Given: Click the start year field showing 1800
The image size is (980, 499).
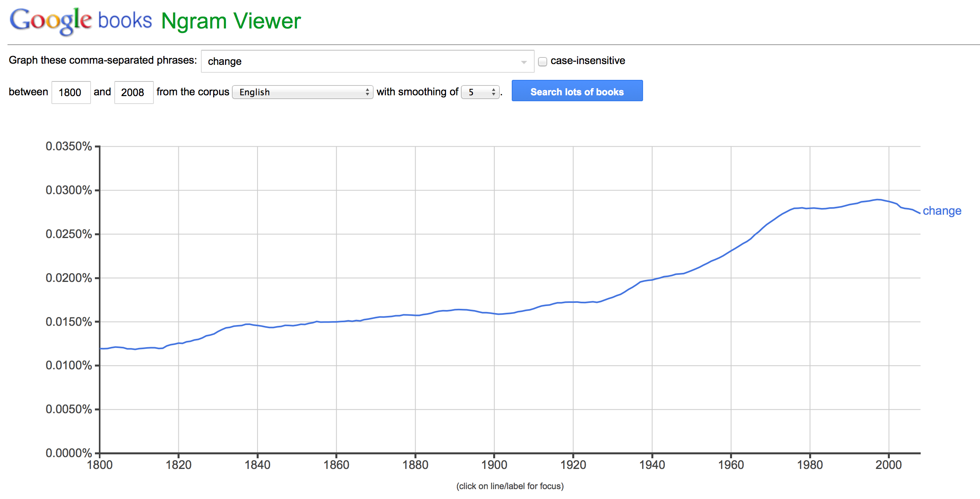Looking at the screenshot, I should tap(71, 92).
